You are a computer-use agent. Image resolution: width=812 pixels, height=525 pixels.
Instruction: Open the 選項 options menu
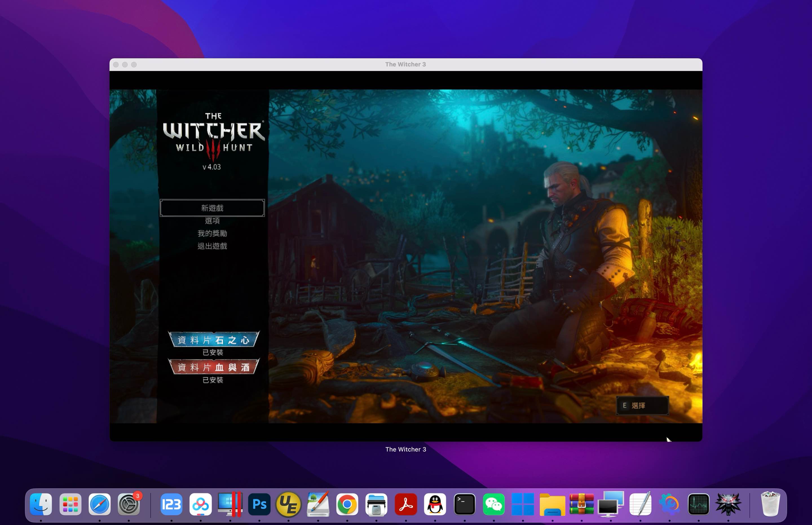[x=212, y=220]
